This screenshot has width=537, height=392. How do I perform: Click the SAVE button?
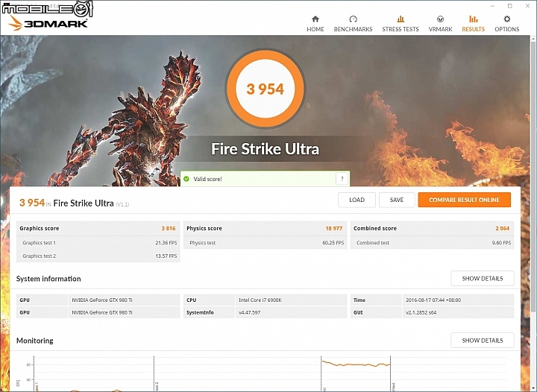[x=397, y=200]
